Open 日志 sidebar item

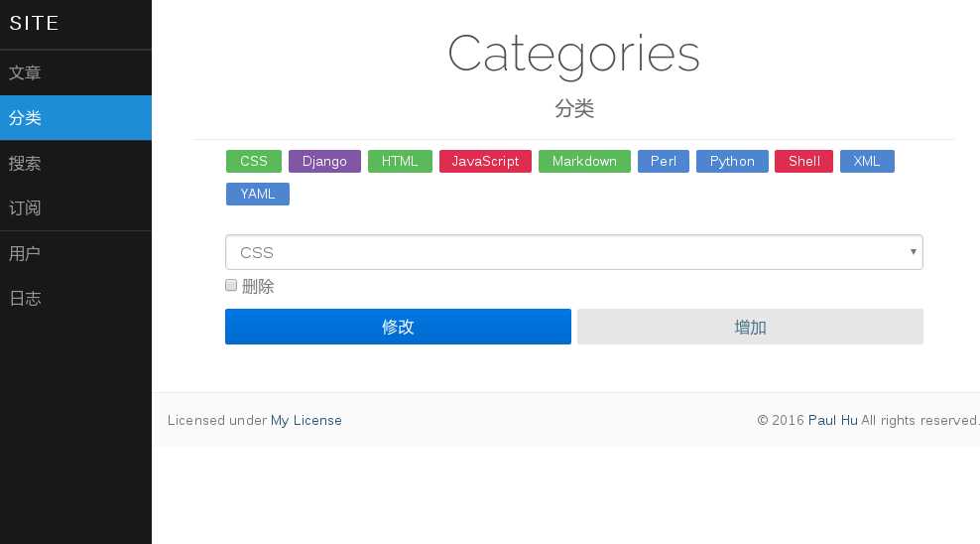pyautogui.click(x=75, y=298)
